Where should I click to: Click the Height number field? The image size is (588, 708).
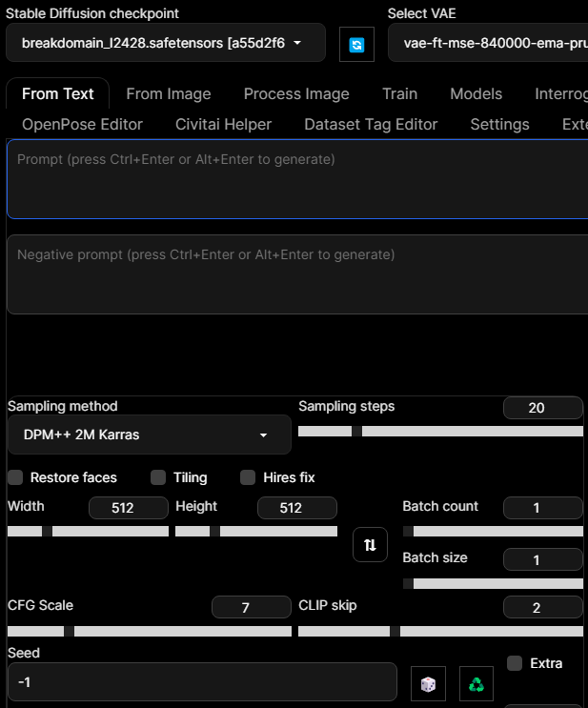coord(297,508)
